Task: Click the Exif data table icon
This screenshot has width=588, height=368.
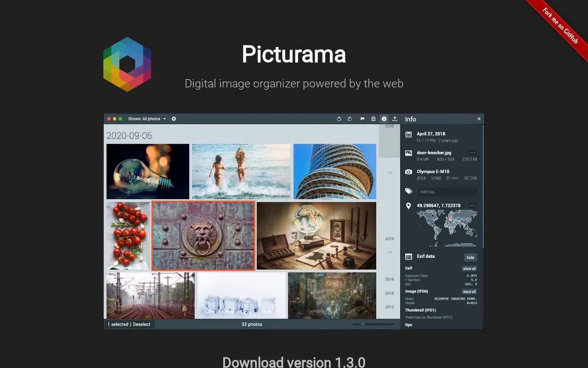Action: coord(409,257)
